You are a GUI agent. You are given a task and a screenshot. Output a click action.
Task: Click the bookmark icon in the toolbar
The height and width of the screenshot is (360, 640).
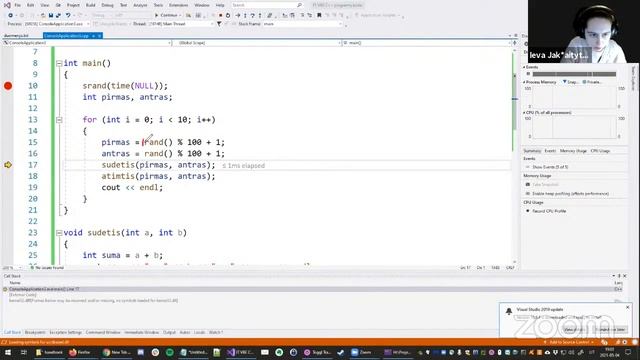tap(319, 15)
